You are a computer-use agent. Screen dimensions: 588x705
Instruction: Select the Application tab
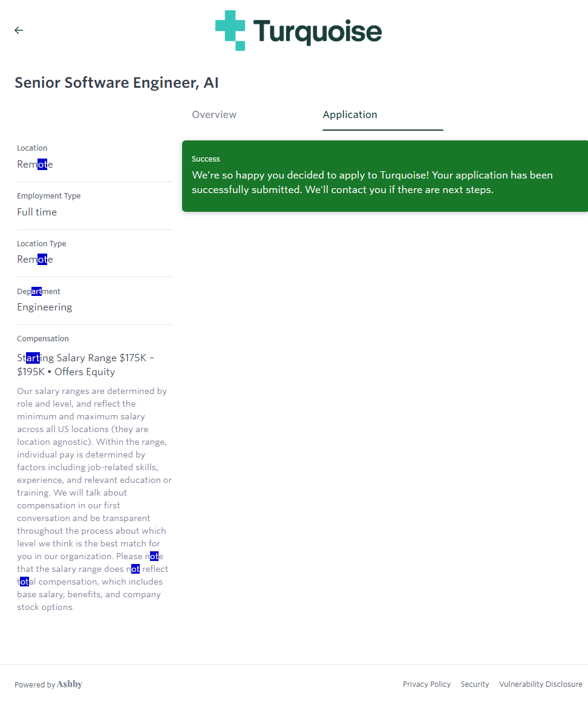[x=350, y=114]
